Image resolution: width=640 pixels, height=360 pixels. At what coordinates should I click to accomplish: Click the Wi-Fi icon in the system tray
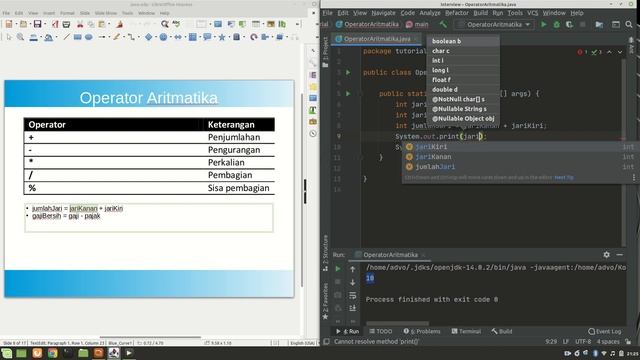(604, 353)
